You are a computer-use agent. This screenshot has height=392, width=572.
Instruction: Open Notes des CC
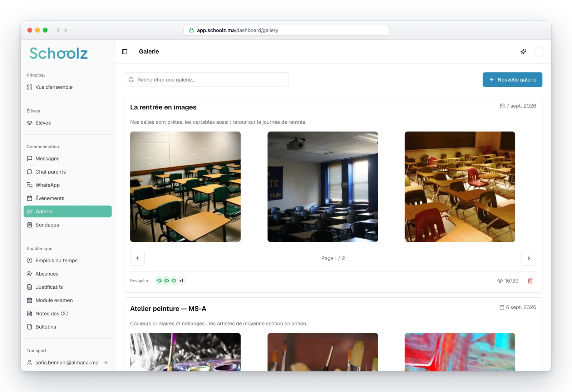[x=68, y=313]
